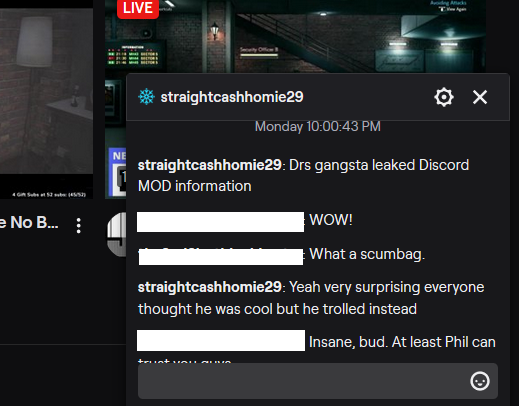Image resolution: width=519 pixels, height=406 pixels.
Task: Click username on "Yeah very surprising" message
Action: (210, 287)
